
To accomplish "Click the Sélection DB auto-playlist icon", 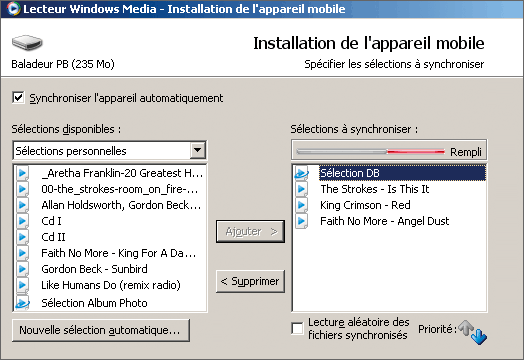I will (301, 173).
